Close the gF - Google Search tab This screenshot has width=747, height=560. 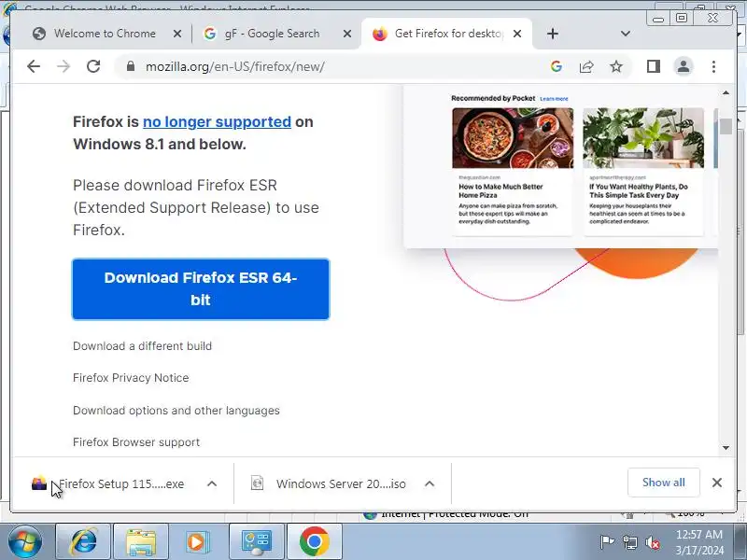[347, 34]
